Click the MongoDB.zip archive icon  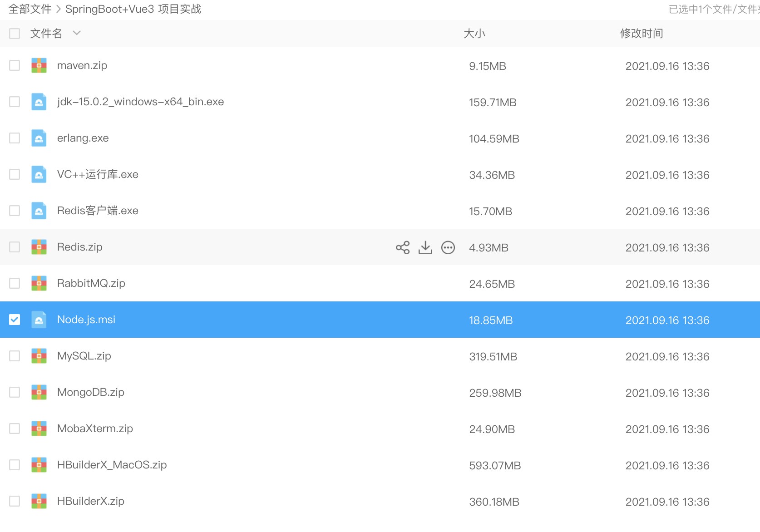click(x=39, y=392)
